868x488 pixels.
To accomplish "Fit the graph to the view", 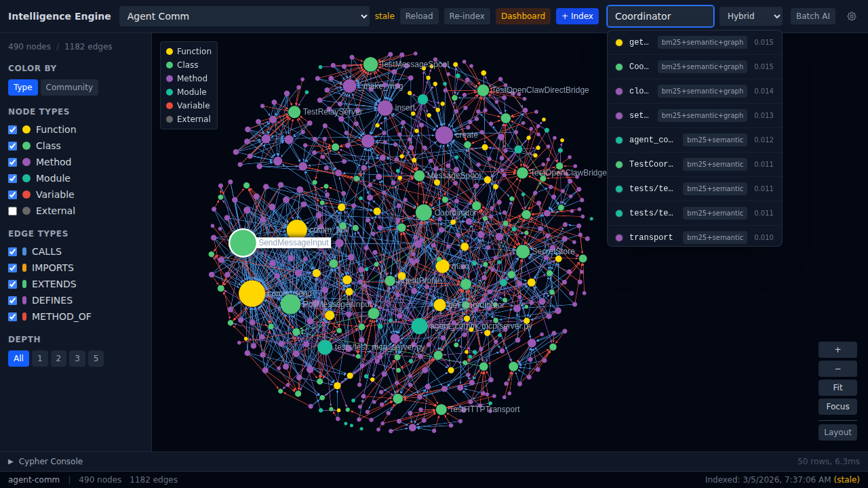I will [837, 387].
